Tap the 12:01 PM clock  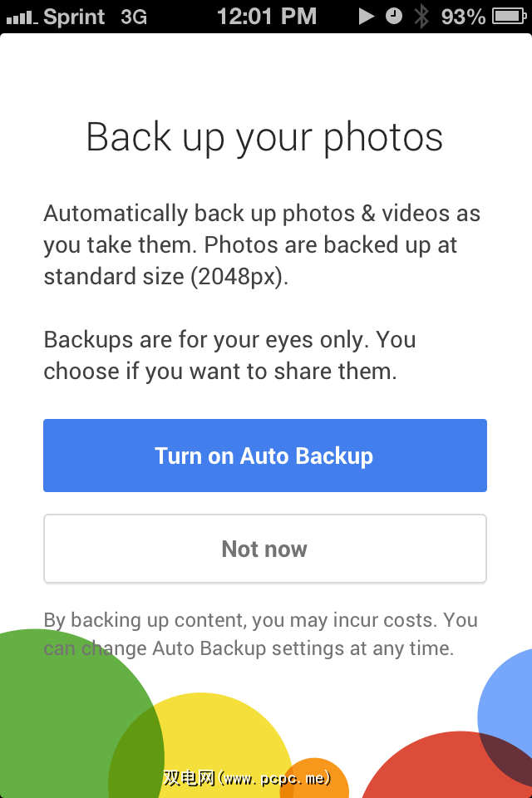click(266, 17)
